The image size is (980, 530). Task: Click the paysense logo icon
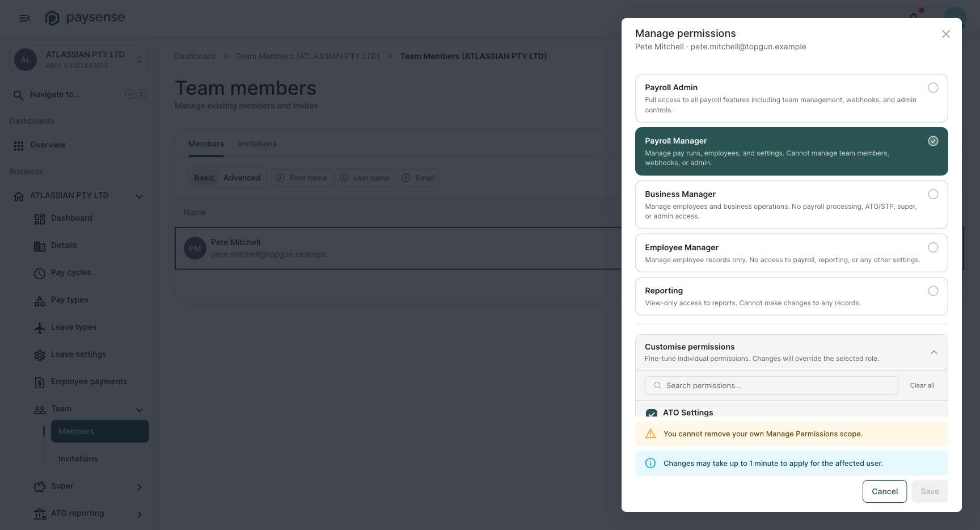pyautogui.click(x=52, y=18)
